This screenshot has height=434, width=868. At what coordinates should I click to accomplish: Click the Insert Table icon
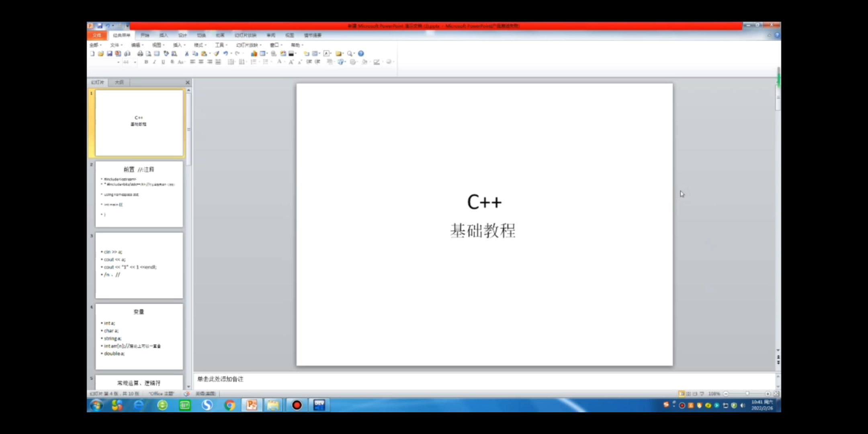262,53
